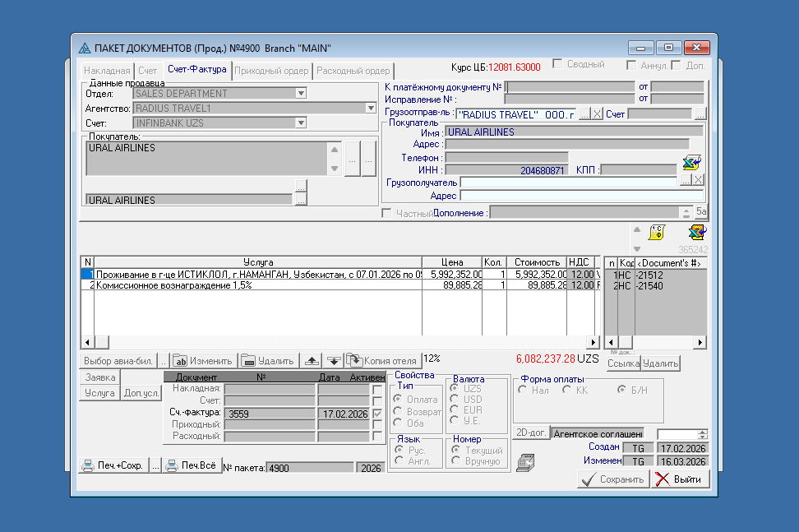Select the Комиссионное вознаграждение 1,5% row
This screenshot has height=532, width=799.
tap(339, 285)
